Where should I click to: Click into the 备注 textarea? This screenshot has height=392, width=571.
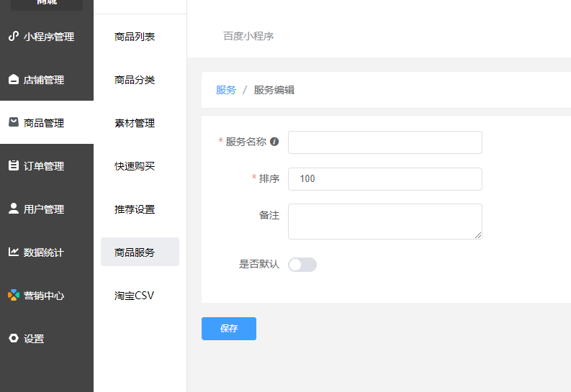click(385, 221)
